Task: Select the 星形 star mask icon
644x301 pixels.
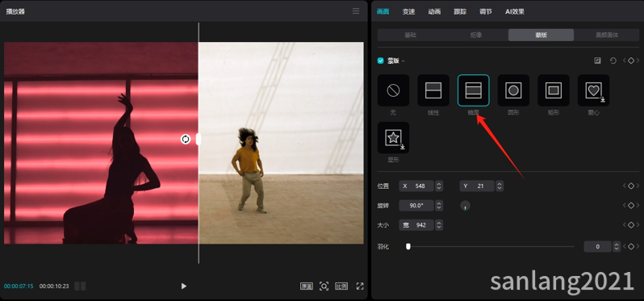Action: (x=393, y=137)
